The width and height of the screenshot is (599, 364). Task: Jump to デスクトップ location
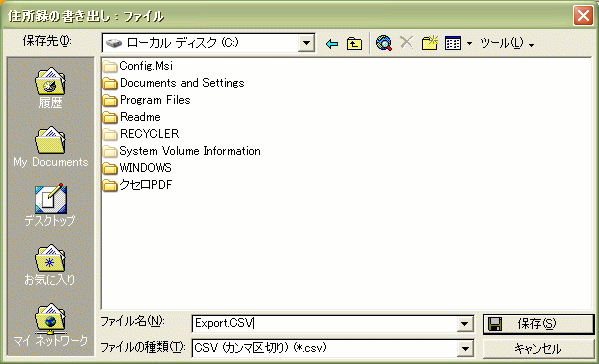pos(50,206)
